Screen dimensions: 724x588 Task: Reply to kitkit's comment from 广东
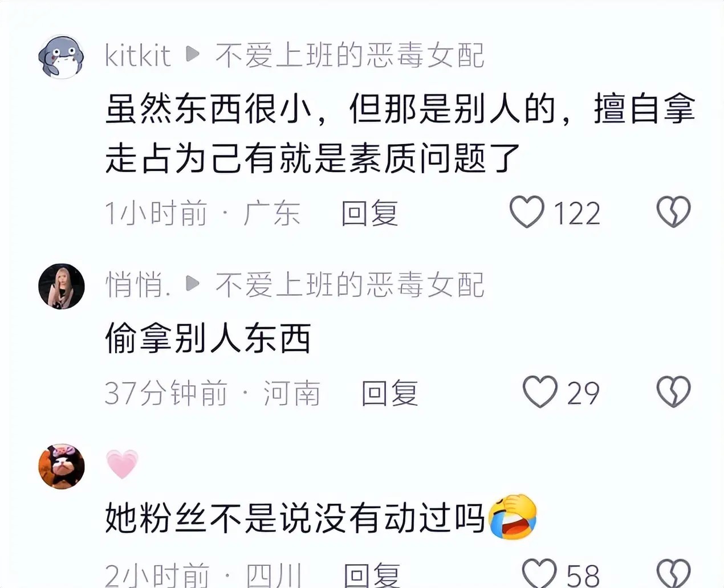[x=369, y=213]
